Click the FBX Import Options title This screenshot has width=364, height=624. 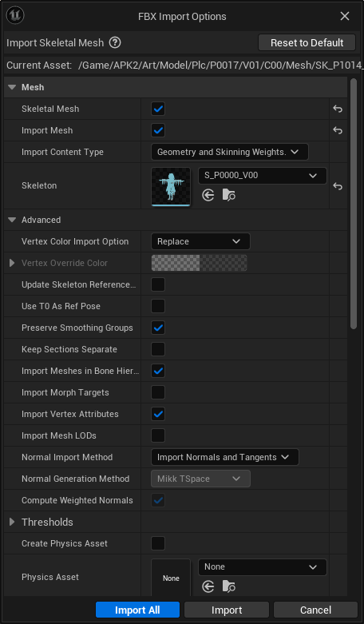(182, 16)
